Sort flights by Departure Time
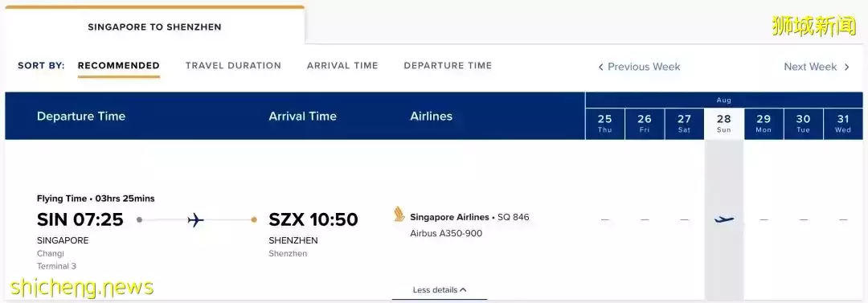 448,65
